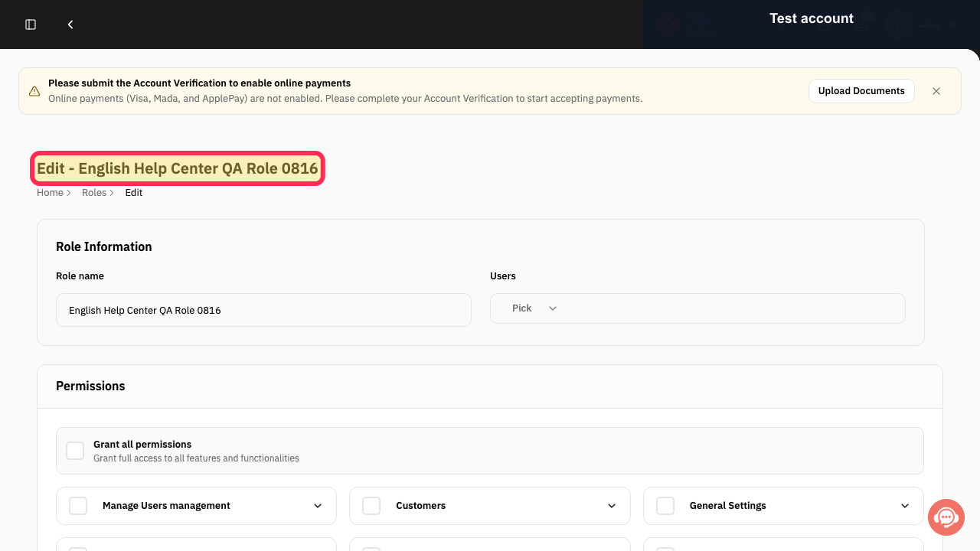
Task: Check the Manage Users management box
Action: click(78, 506)
